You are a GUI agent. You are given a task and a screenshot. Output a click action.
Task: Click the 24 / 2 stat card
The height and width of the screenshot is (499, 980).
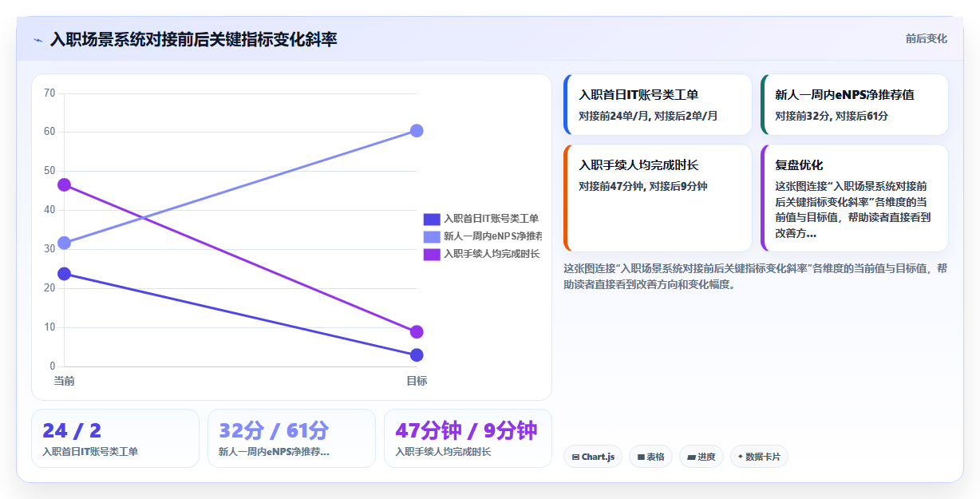(115, 438)
